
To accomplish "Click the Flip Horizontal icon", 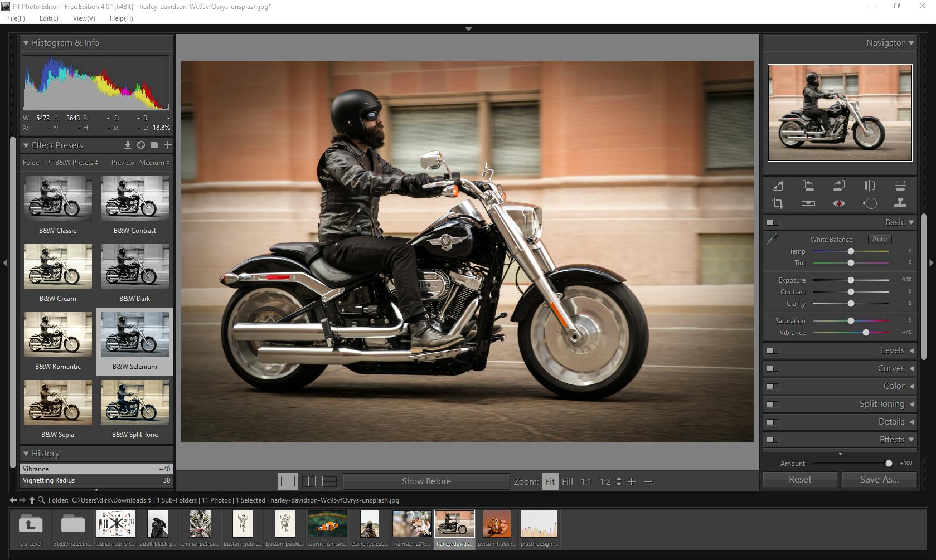I will (x=869, y=186).
